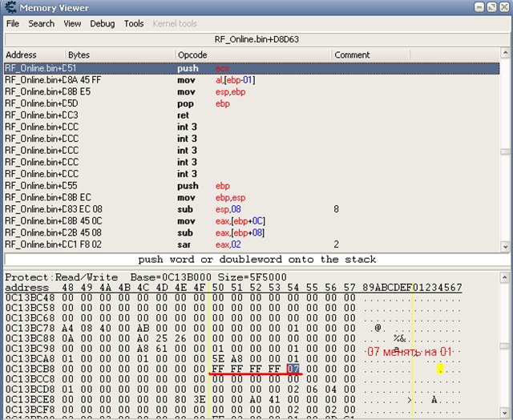Click hex view scrollbar down arrow
513x420 pixels.
[505, 413]
